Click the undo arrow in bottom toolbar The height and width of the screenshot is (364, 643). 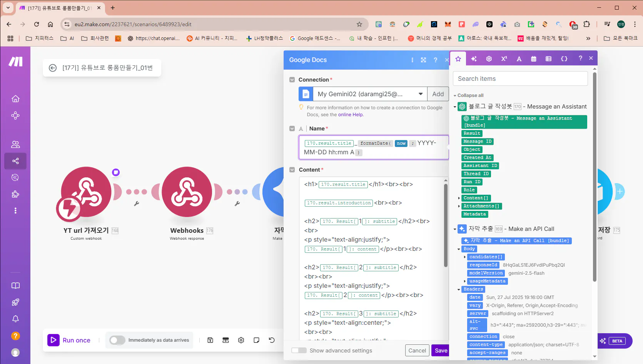272,340
